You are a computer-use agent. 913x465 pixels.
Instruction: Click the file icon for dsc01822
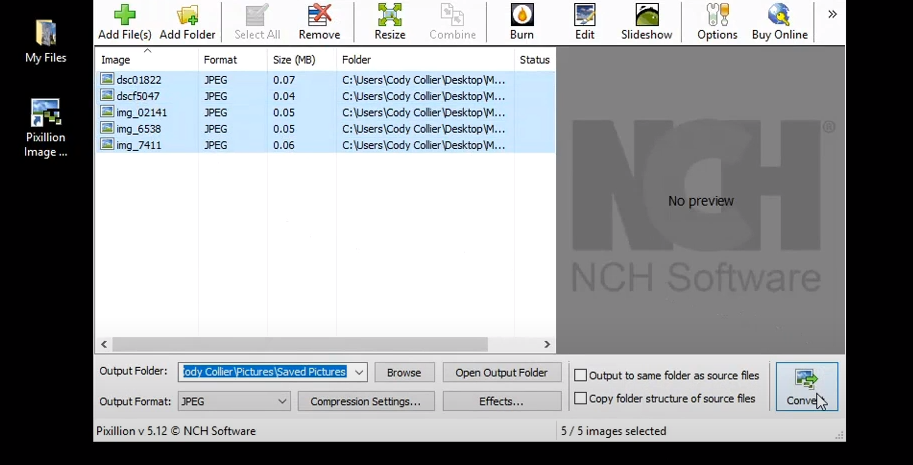point(107,79)
